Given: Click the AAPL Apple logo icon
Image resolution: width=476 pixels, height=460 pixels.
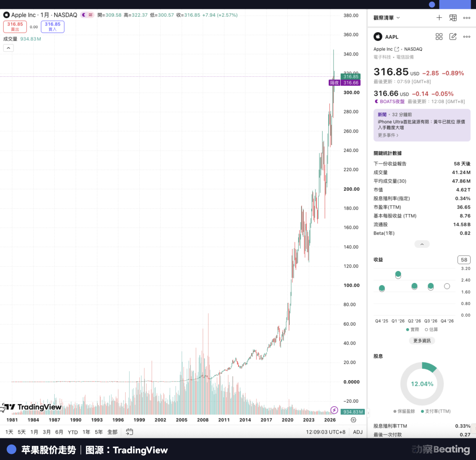Looking at the screenshot, I should [378, 37].
